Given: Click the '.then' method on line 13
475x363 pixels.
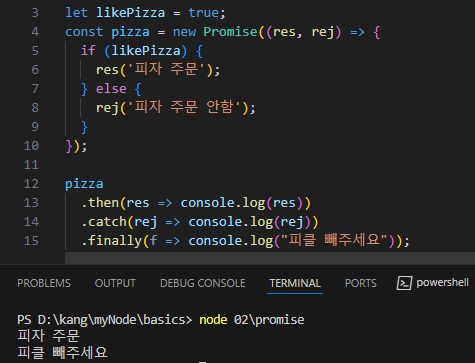Looking at the screenshot, I should click(100, 203).
